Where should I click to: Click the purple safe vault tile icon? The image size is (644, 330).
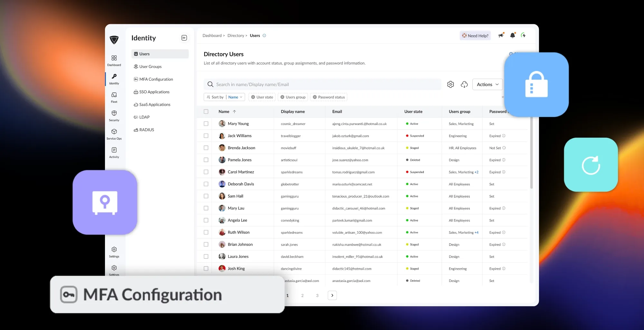[105, 202]
